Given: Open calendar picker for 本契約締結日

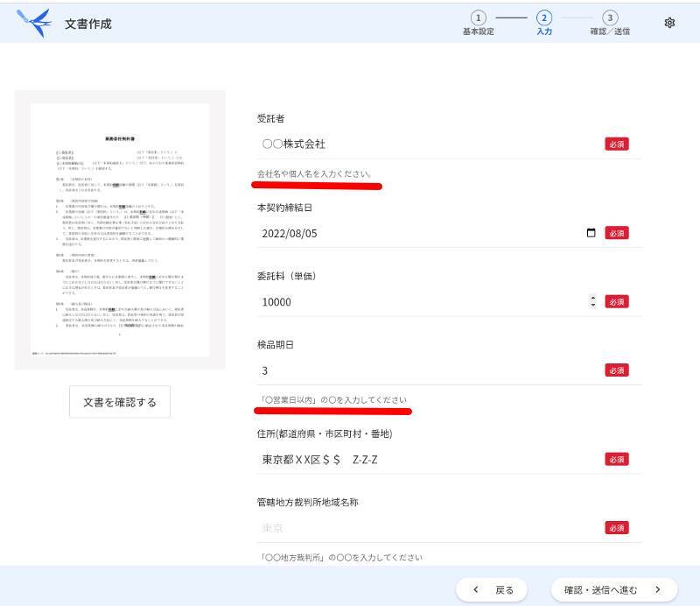Looking at the screenshot, I should 566,233.
